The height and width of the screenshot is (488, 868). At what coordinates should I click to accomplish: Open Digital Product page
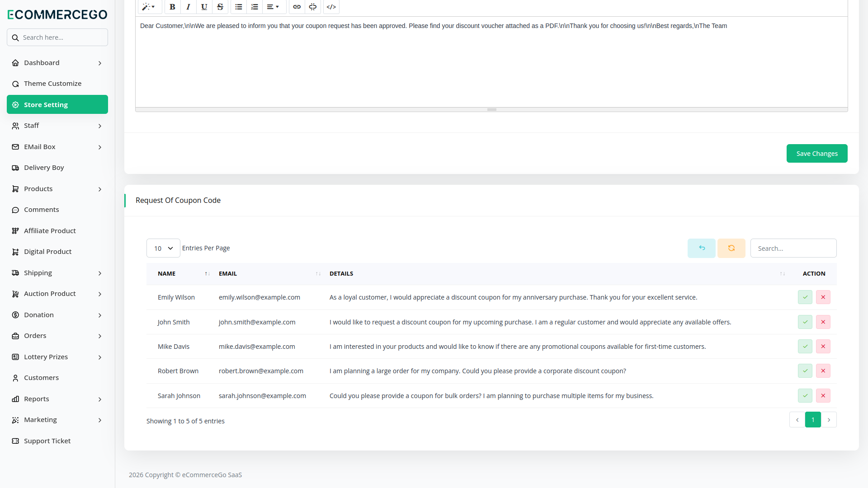tap(57, 252)
